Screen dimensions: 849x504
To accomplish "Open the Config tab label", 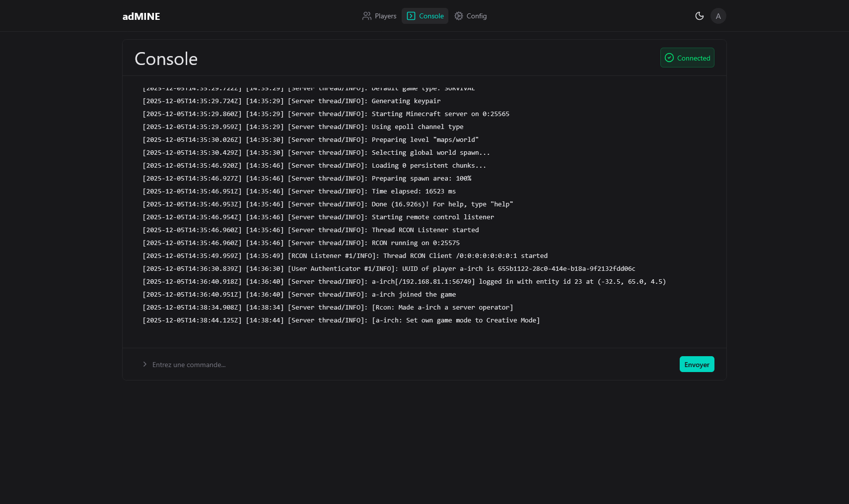I will click(476, 16).
